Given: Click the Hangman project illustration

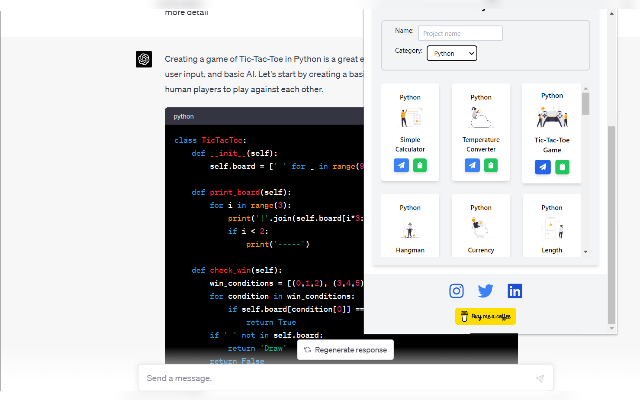Looking at the screenshot, I should (x=410, y=229).
